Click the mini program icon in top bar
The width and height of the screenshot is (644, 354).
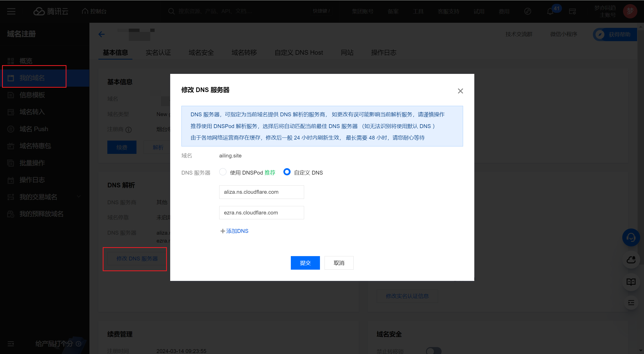point(528,11)
